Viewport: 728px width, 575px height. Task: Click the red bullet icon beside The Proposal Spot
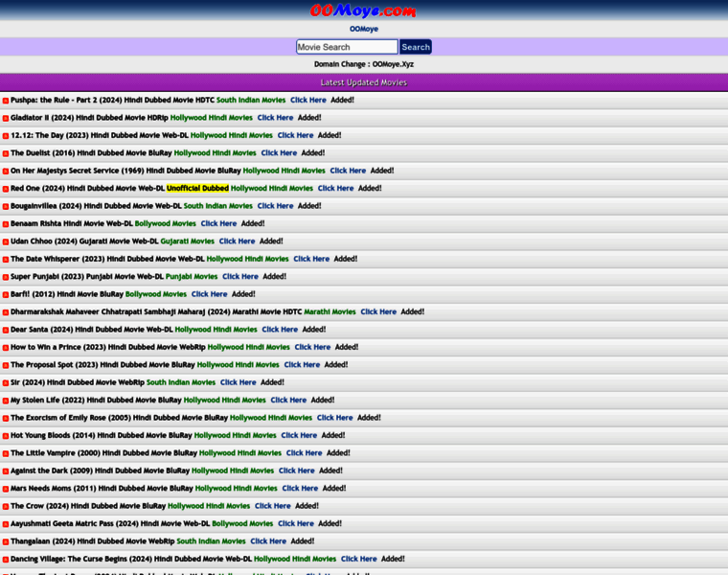click(x=6, y=365)
